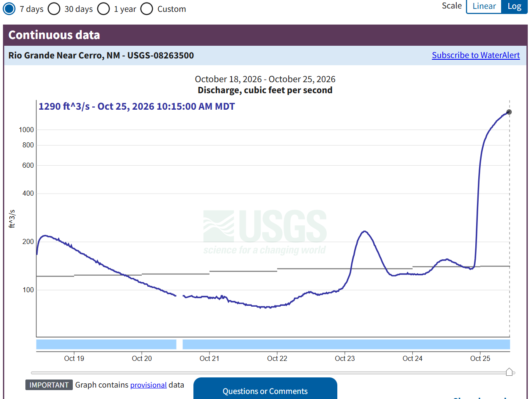Click the latest data point marker on the graph
532x399 pixels.
tap(509, 112)
